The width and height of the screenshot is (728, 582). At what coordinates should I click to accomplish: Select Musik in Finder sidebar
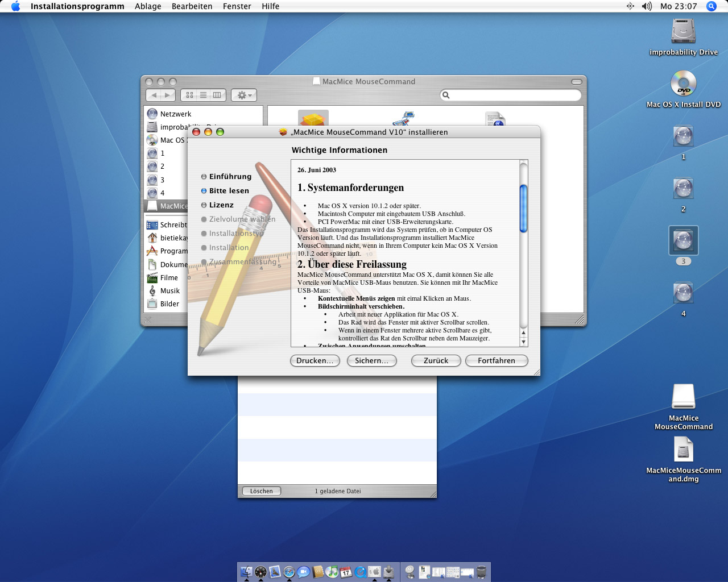point(166,291)
